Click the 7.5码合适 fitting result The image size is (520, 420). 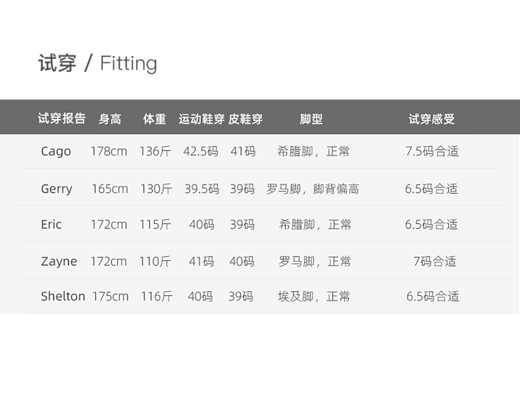click(432, 151)
